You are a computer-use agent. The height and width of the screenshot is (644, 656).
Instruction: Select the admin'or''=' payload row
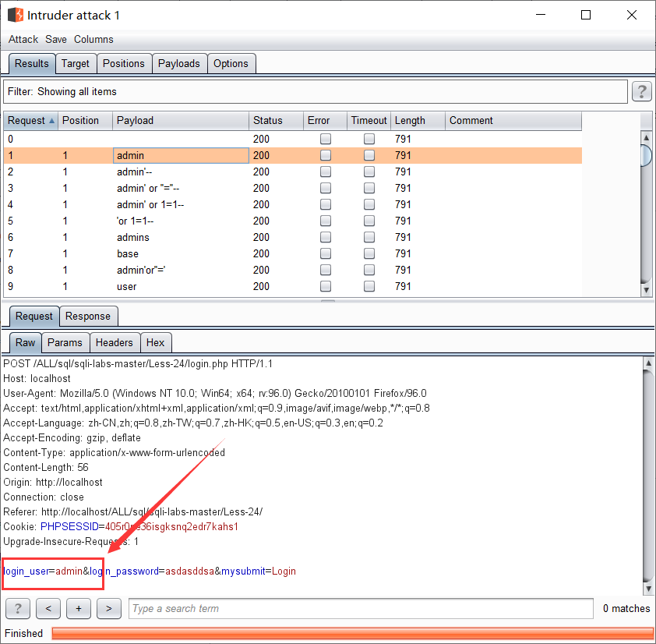tap(292, 270)
